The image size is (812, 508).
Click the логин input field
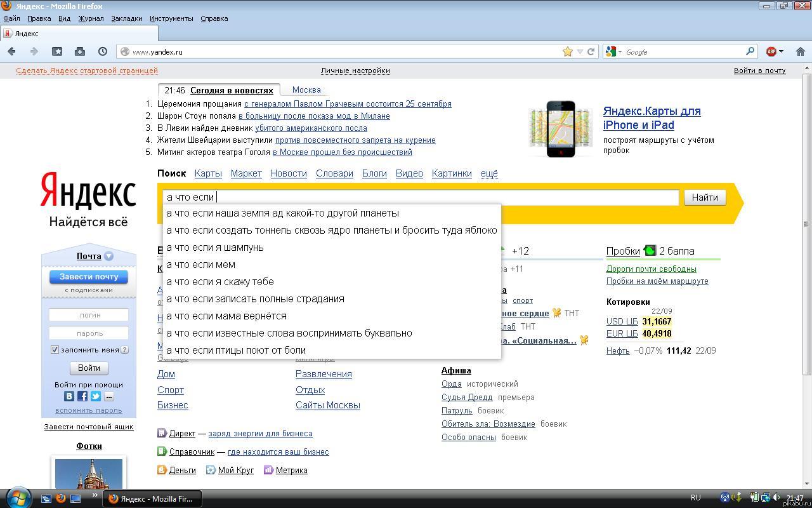(x=89, y=315)
